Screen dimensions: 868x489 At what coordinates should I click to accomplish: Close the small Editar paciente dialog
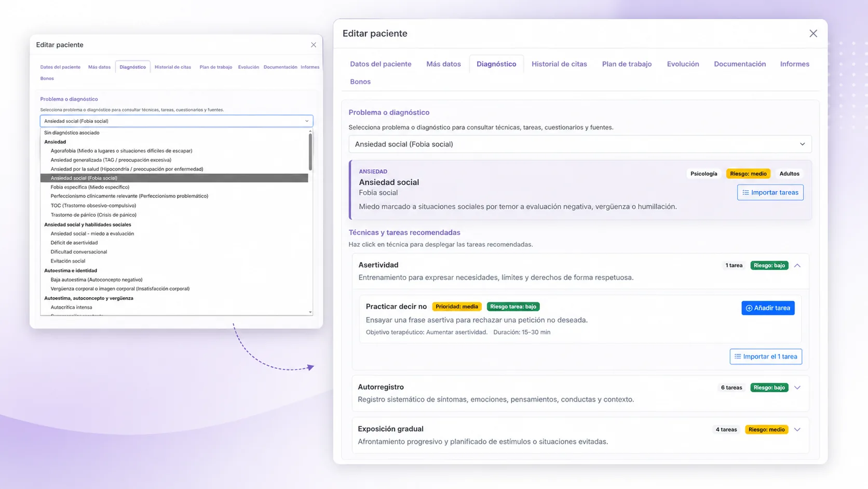314,45
